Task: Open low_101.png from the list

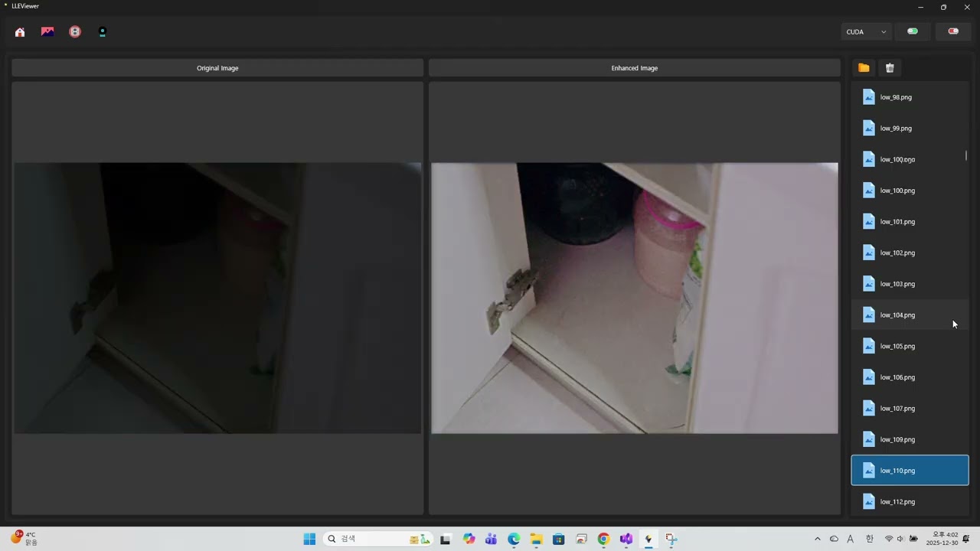Action: [x=910, y=222]
